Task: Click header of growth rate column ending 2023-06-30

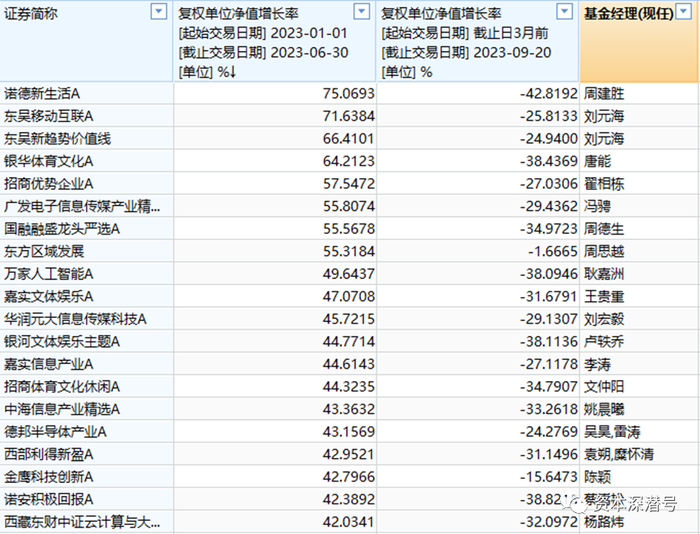Action: pyautogui.click(x=275, y=42)
